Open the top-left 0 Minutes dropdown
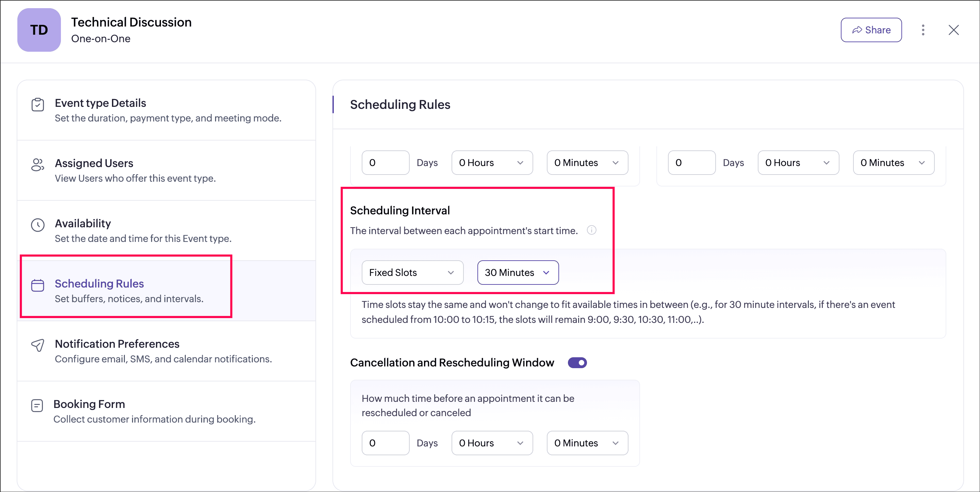The height and width of the screenshot is (492, 980). pos(587,163)
